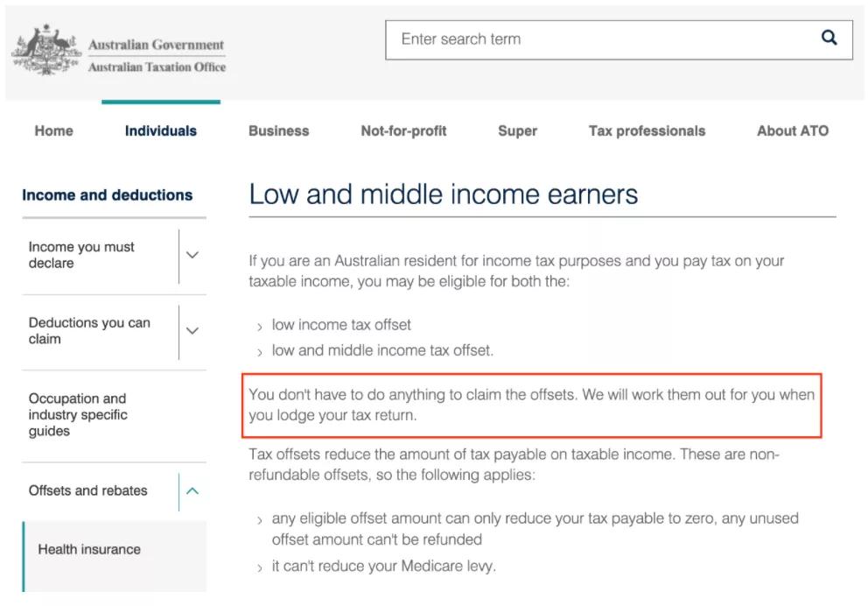Select the Individuals navigation tab
This screenshot has width=868, height=606.
coord(161,130)
